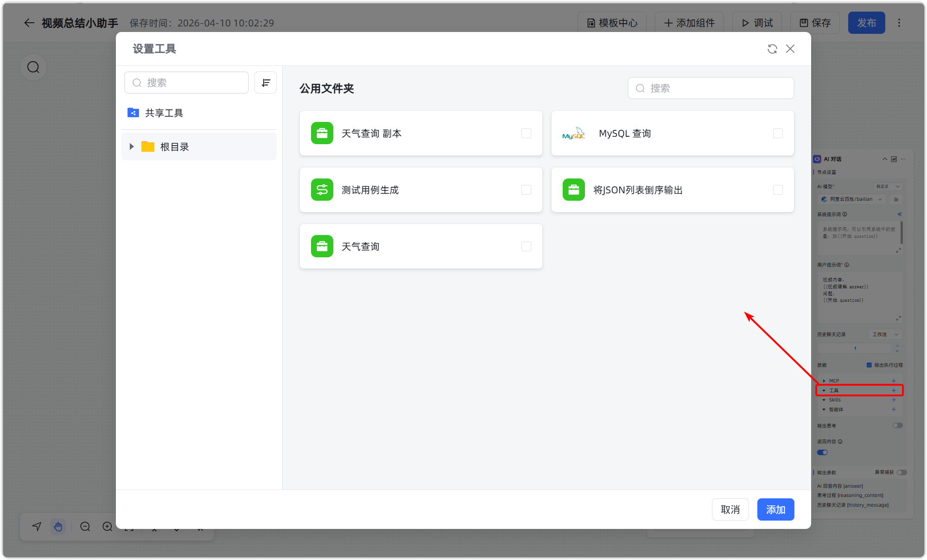Viewport: 927px width, 560px height.
Task: Click the 测试用例生成 workflow icon
Action: pyautogui.click(x=322, y=190)
